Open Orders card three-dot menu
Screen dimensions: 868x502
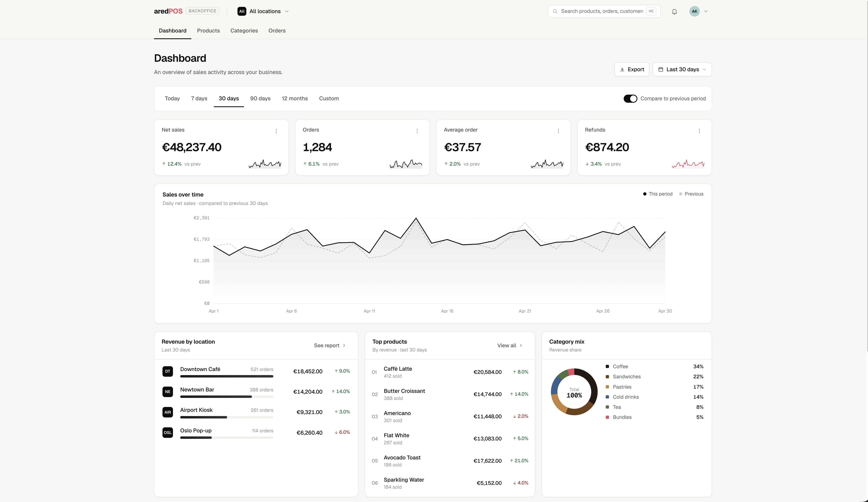[417, 131]
